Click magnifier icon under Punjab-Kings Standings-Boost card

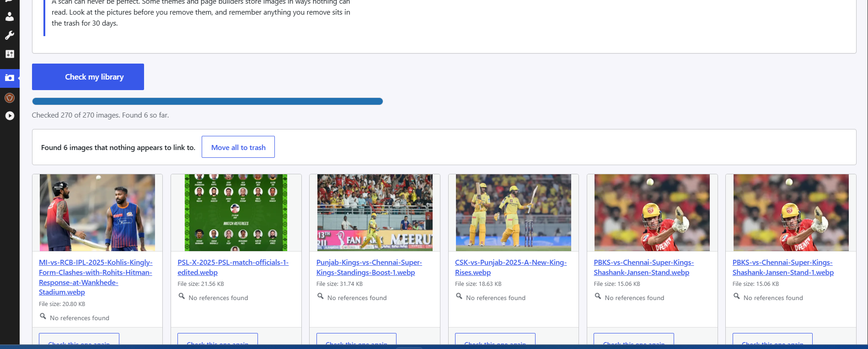coord(321,296)
